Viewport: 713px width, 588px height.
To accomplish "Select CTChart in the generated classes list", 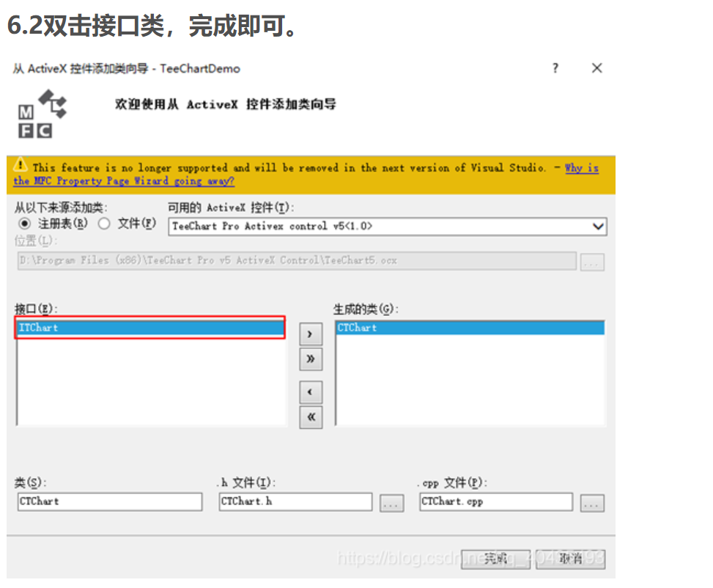I will point(470,328).
